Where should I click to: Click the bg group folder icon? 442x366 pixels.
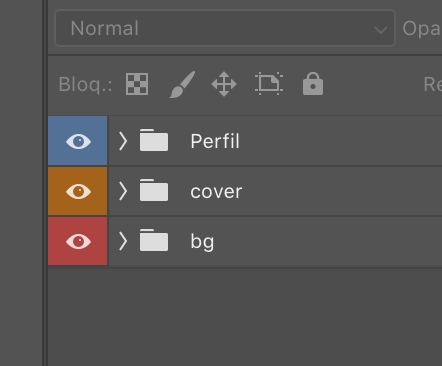coord(154,240)
